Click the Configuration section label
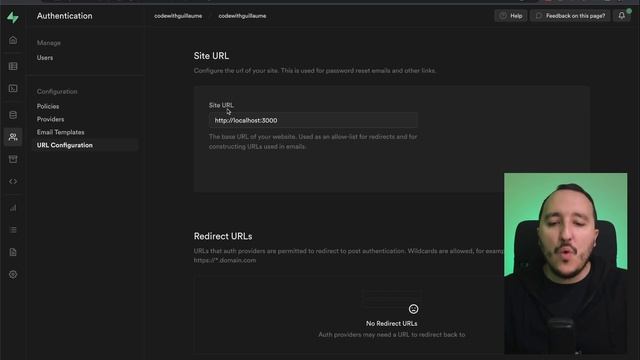This screenshot has height=360, width=640. 57,91
